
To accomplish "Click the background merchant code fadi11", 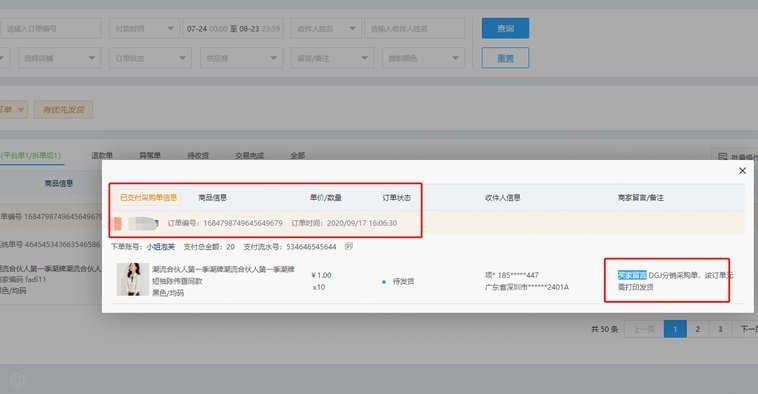I will [35, 279].
